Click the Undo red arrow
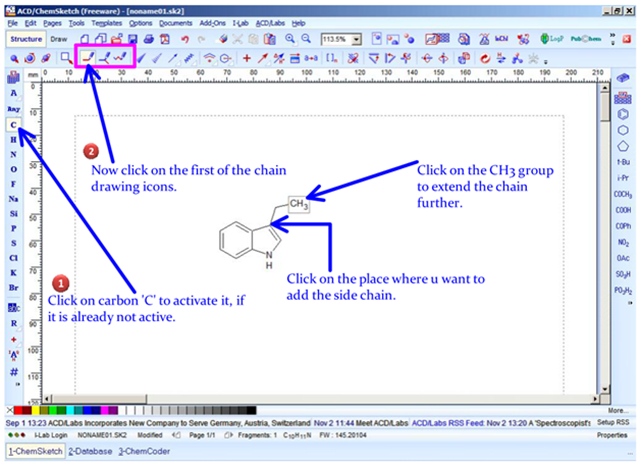The height and width of the screenshot is (466, 640). tap(185, 39)
